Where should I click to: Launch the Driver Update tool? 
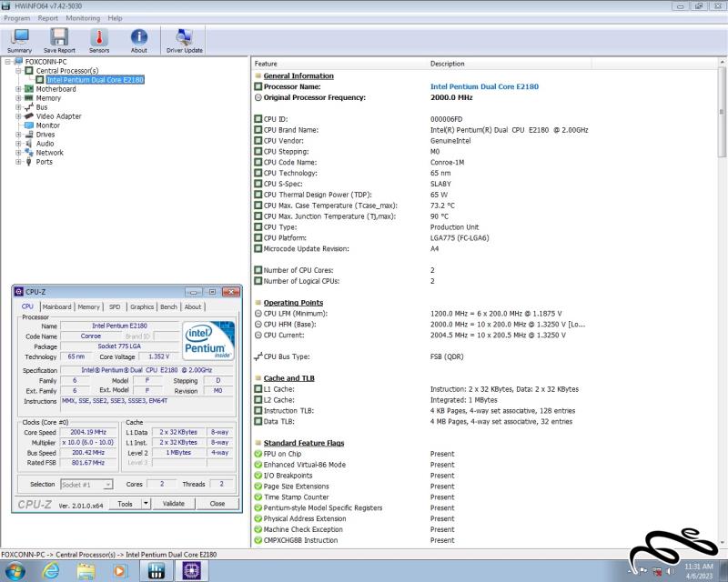tap(185, 40)
